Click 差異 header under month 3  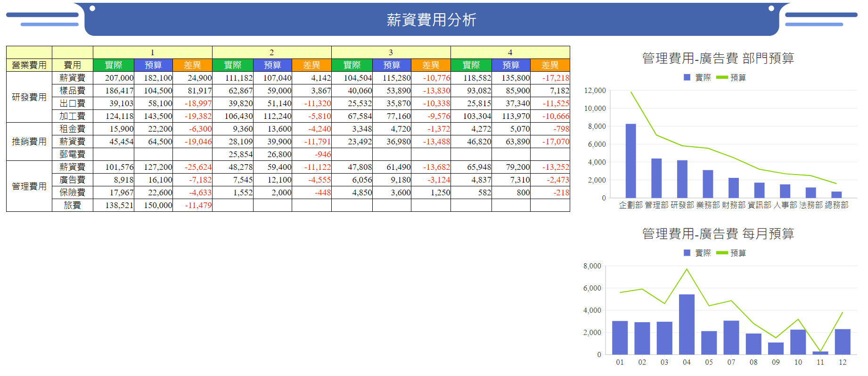[x=431, y=65]
